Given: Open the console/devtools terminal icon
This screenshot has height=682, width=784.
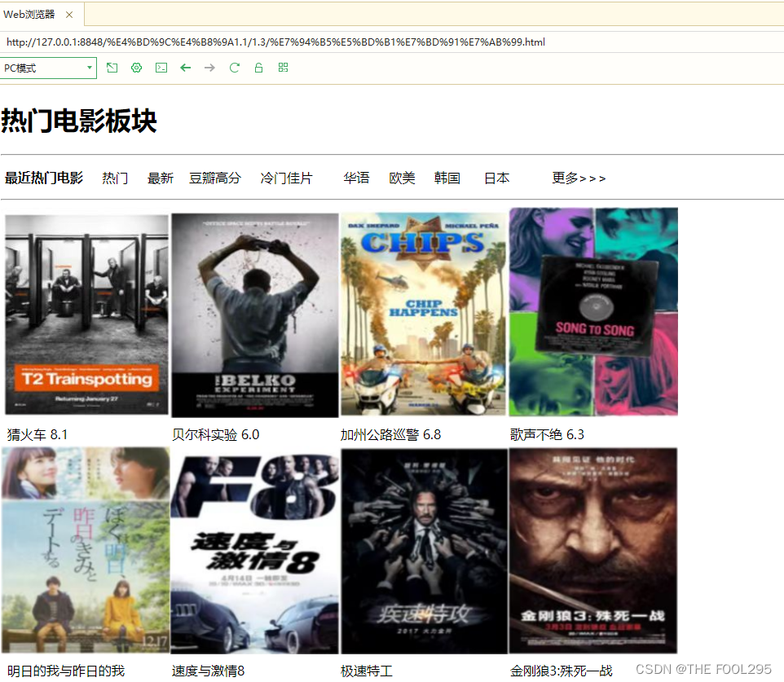Looking at the screenshot, I should tap(161, 68).
